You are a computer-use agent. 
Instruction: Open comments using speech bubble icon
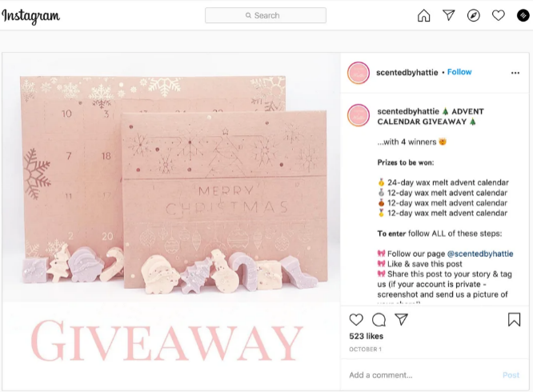[379, 320]
